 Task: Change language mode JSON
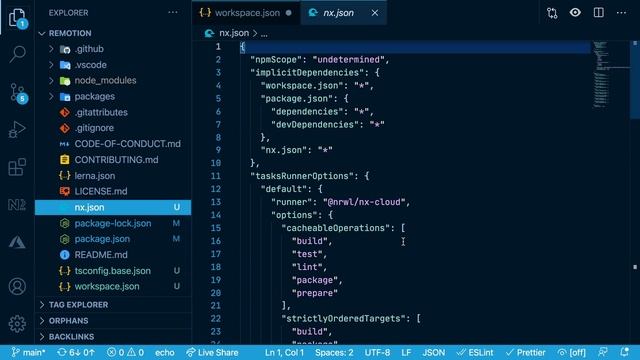tap(433, 352)
